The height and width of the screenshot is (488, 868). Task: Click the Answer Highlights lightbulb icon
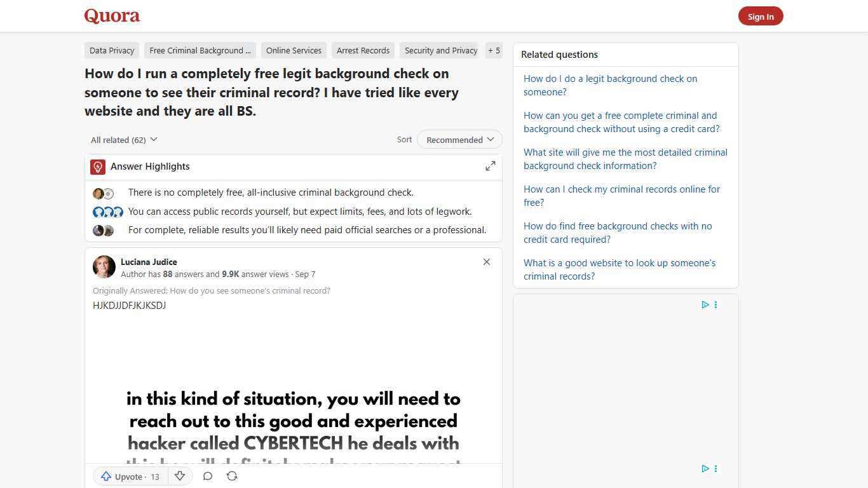pos(97,166)
